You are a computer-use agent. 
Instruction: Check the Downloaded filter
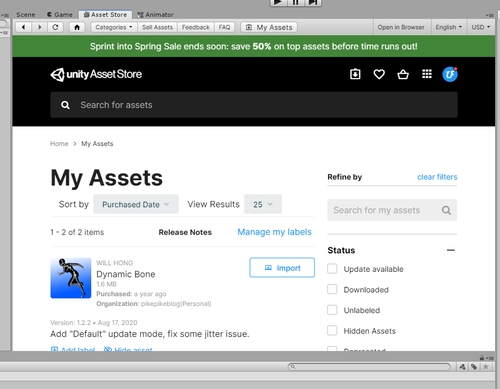pos(332,289)
